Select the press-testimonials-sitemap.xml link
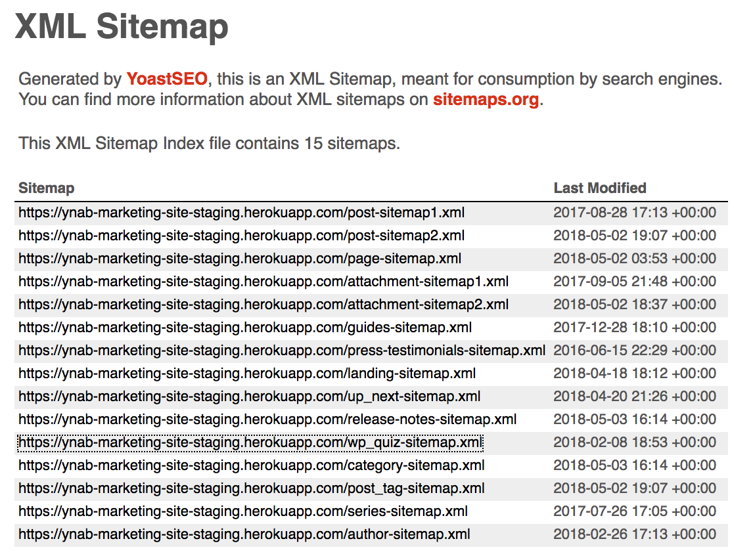The image size is (730, 560). 282,351
